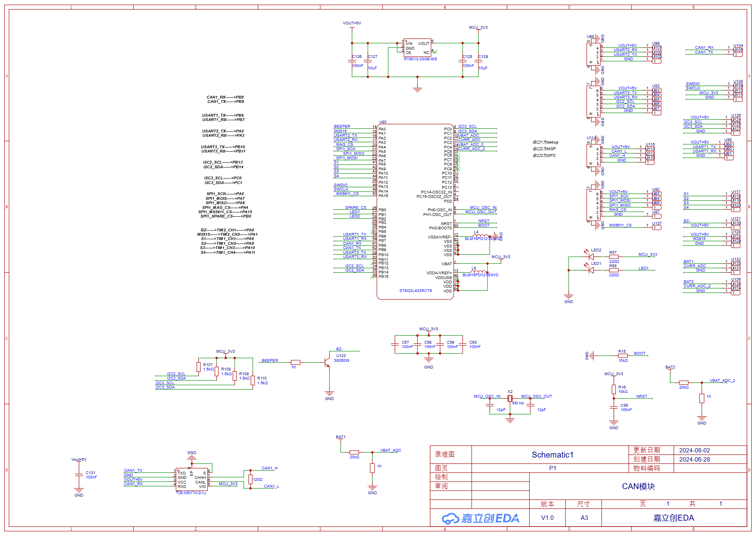Click the note W2815——>TIM2_CH2——>PA1
The height and width of the screenshot is (536, 756).
pos(227,234)
